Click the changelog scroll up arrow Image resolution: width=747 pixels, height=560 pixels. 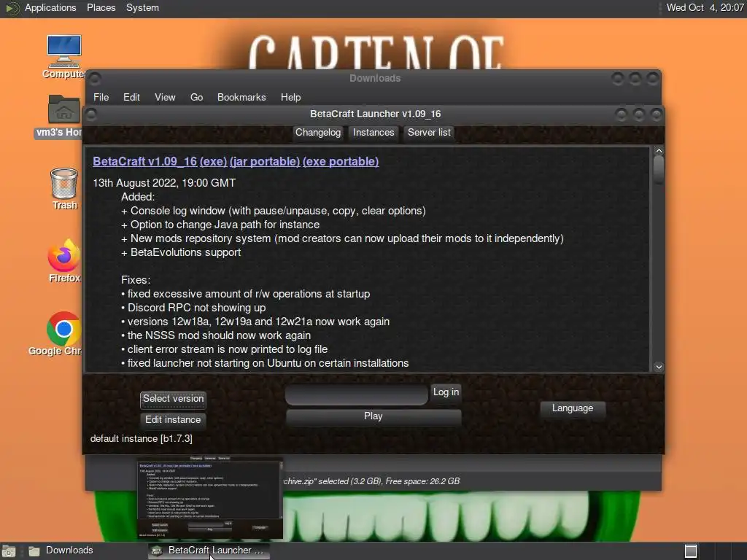(659, 152)
